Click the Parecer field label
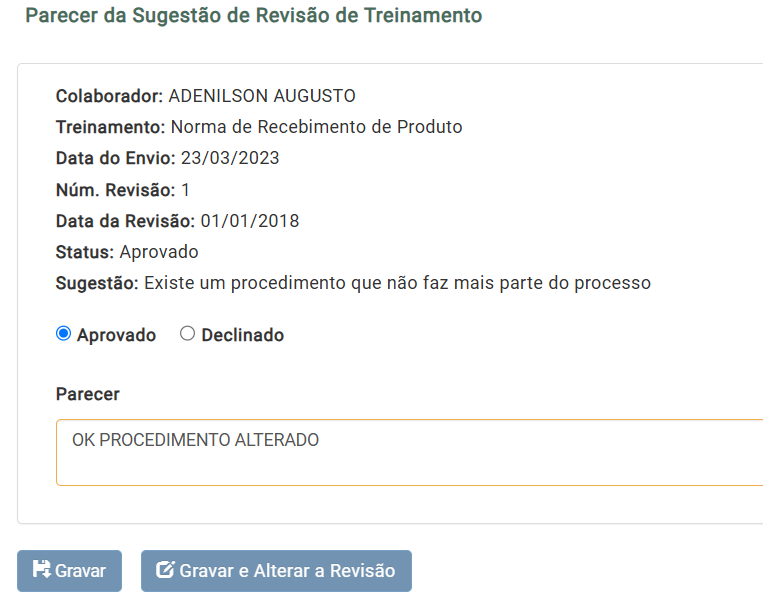 (88, 394)
